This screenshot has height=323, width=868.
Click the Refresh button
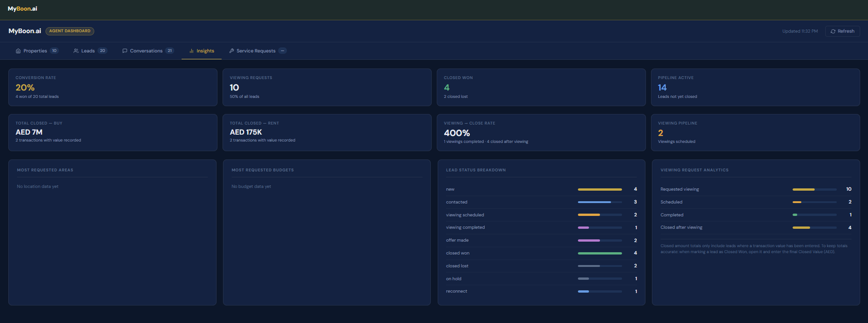click(x=842, y=31)
